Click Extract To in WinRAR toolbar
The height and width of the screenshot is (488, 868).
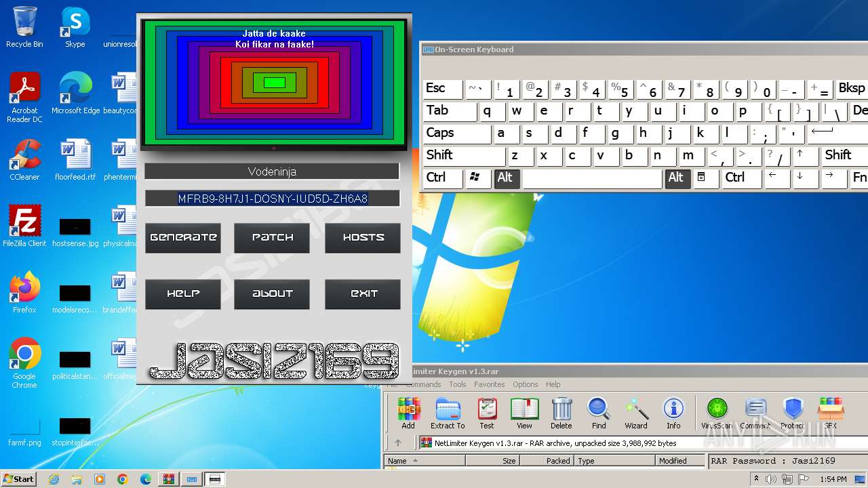pyautogui.click(x=448, y=413)
